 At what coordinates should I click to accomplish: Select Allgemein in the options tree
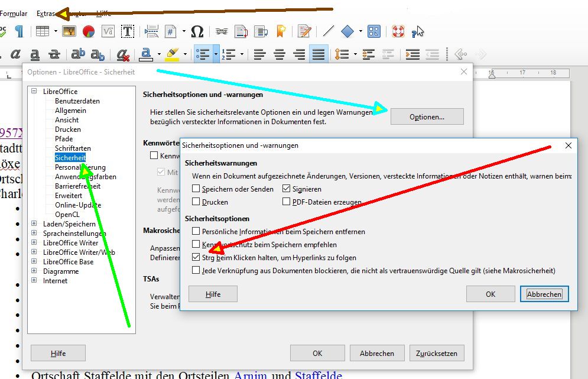[70, 111]
